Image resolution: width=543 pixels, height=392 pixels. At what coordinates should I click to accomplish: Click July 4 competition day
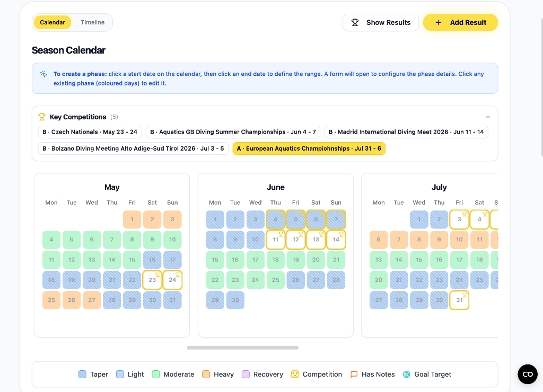(479, 219)
